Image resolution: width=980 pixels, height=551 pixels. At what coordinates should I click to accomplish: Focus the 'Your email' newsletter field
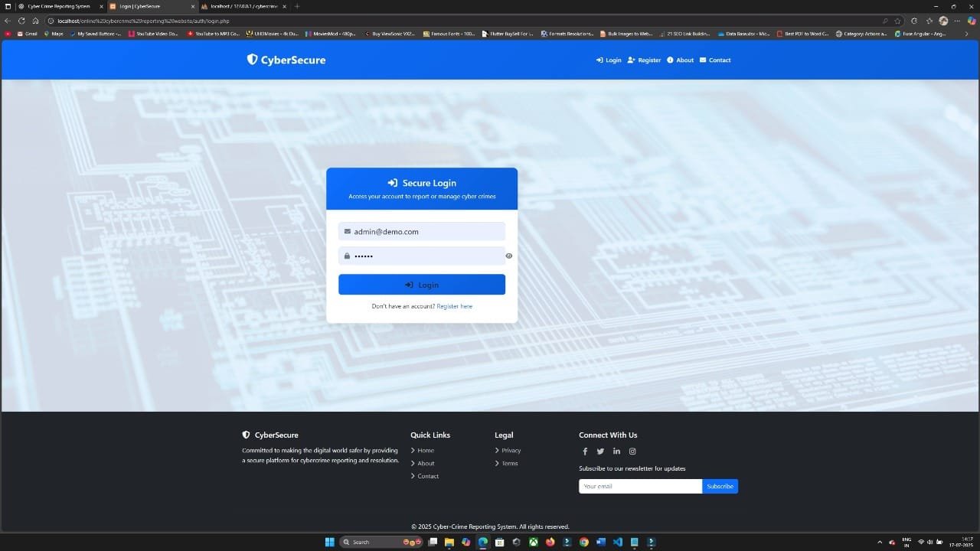point(640,486)
